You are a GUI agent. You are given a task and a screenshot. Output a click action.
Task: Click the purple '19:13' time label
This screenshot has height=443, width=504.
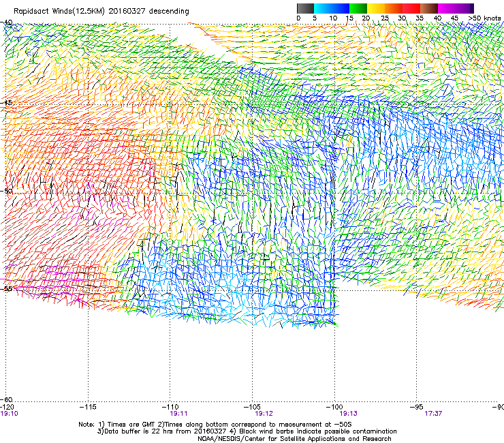coord(349,414)
